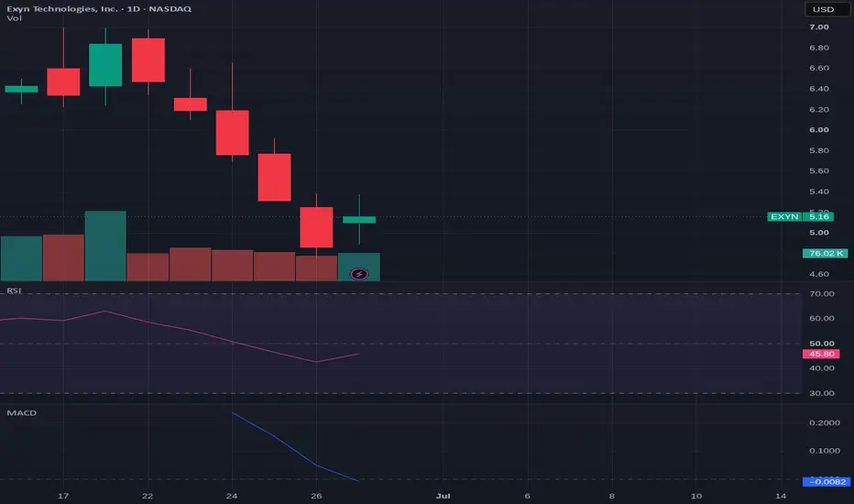Click the 17 date label on the time axis

point(63,496)
